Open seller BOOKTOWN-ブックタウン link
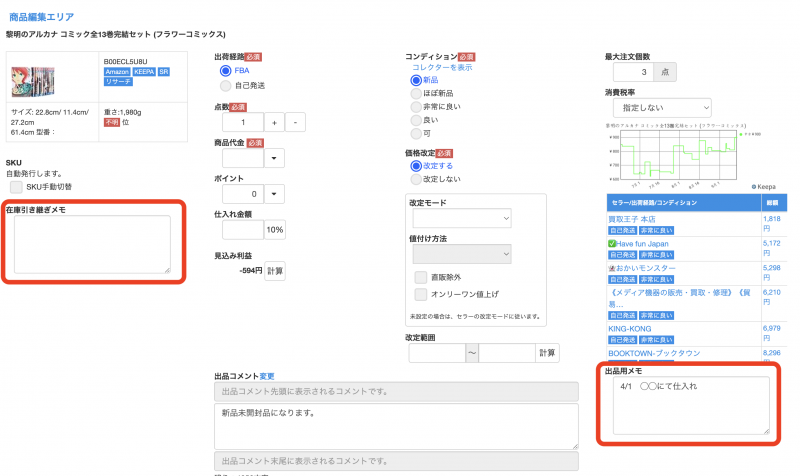The image size is (800, 476). (x=654, y=353)
